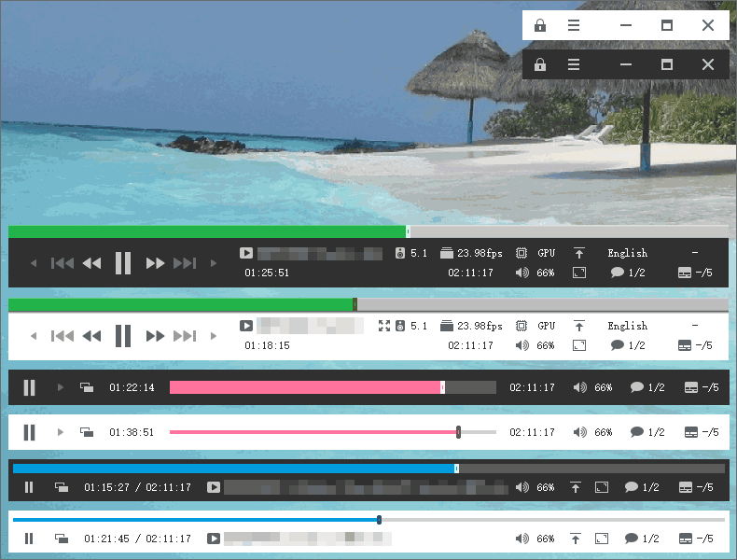Viewport: 737px width, 560px height.
Task: Skip to next track in 01:18:15 bar
Action: [185, 336]
